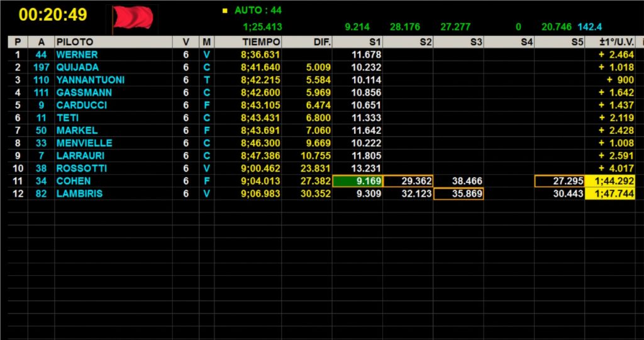
Task: Click TETI's time 8;43.431
Action: coord(261,118)
